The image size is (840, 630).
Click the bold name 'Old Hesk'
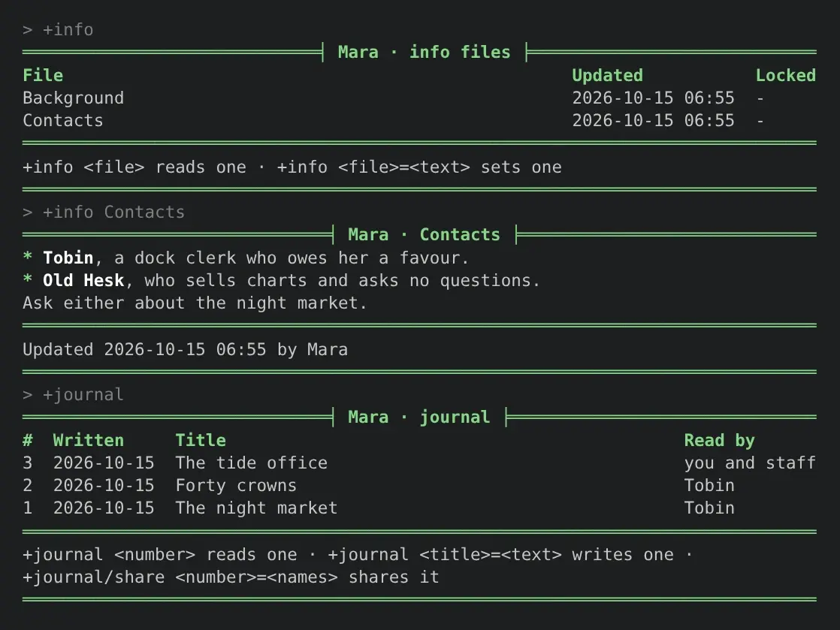pos(83,281)
